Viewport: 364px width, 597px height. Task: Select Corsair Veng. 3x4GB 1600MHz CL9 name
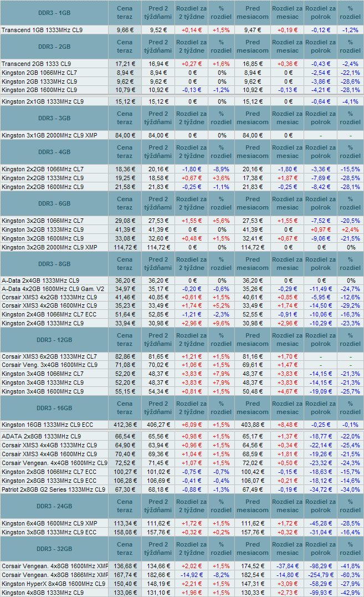[49, 365]
